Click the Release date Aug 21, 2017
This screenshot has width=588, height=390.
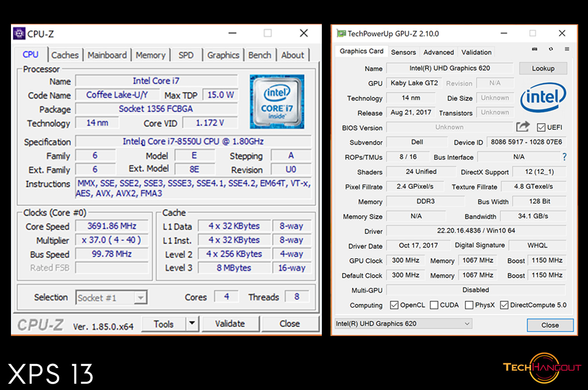pyautogui.click(x=411, y=112)
